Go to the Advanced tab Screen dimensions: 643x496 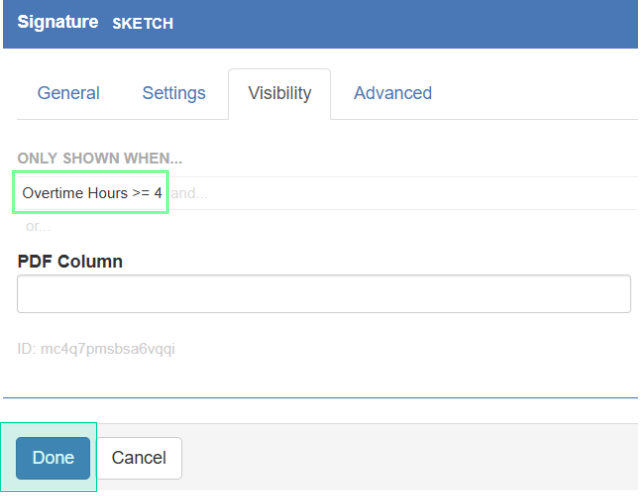[392, 93]
